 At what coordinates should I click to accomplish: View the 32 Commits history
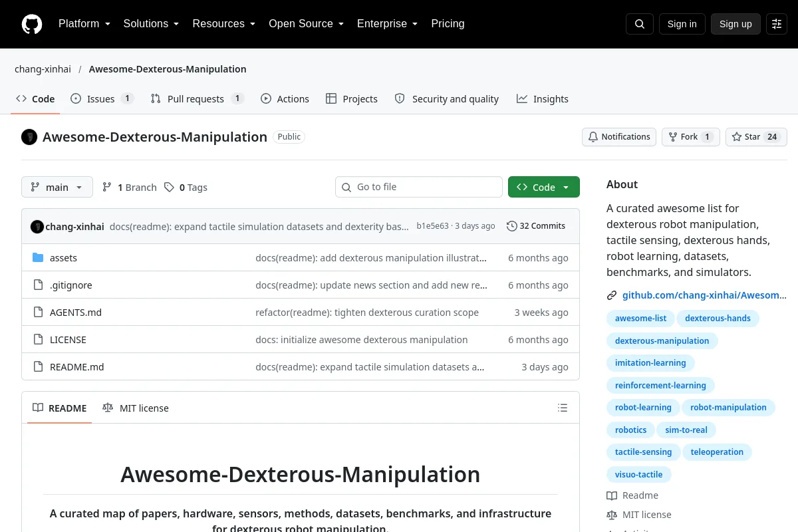(536, 226)
